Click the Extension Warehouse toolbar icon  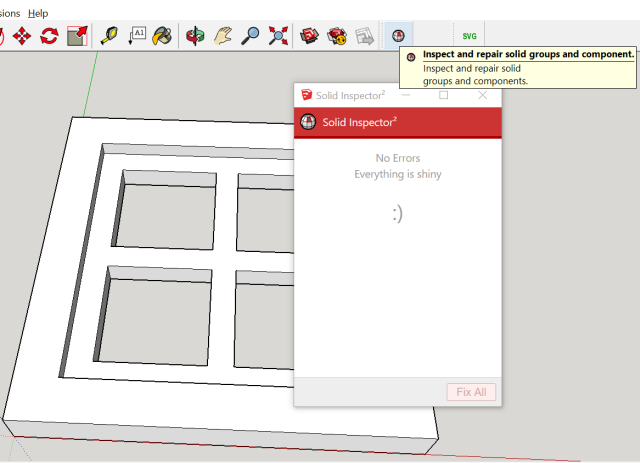pos(337,36)
